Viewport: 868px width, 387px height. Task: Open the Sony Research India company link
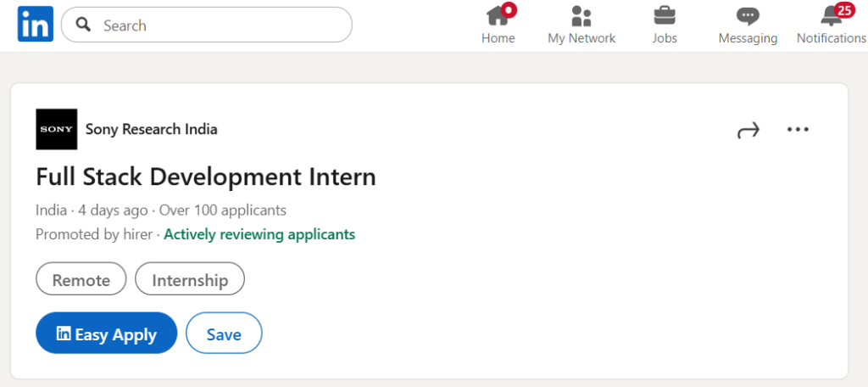point(152,130)
